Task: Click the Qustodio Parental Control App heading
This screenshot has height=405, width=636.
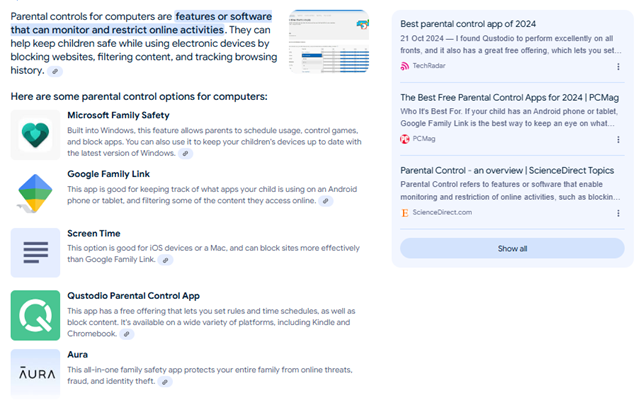Action: pyautogui.click(x=133, y=296)
